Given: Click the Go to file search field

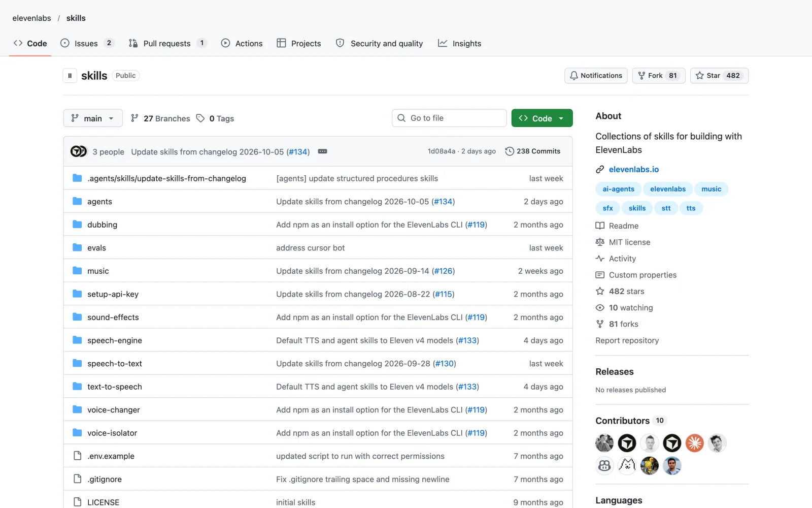Looking at the screenshot, I should pos(449,118).
